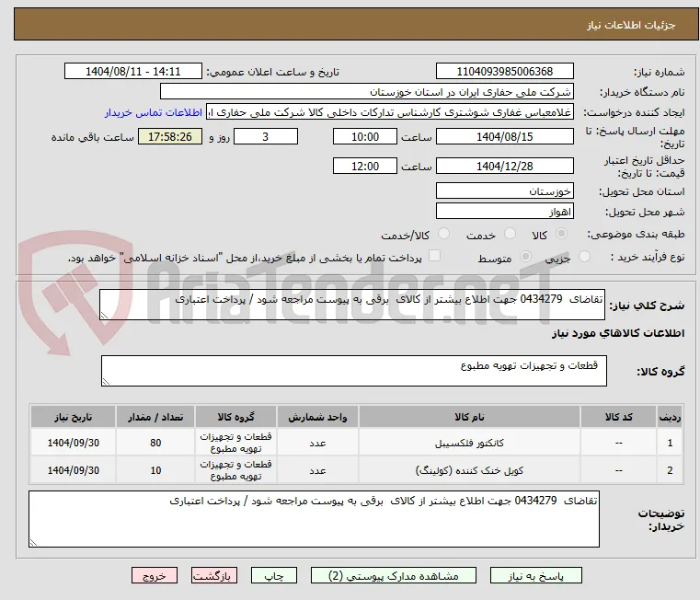Click quantity 10 in row 2

[x=155, y=470]
